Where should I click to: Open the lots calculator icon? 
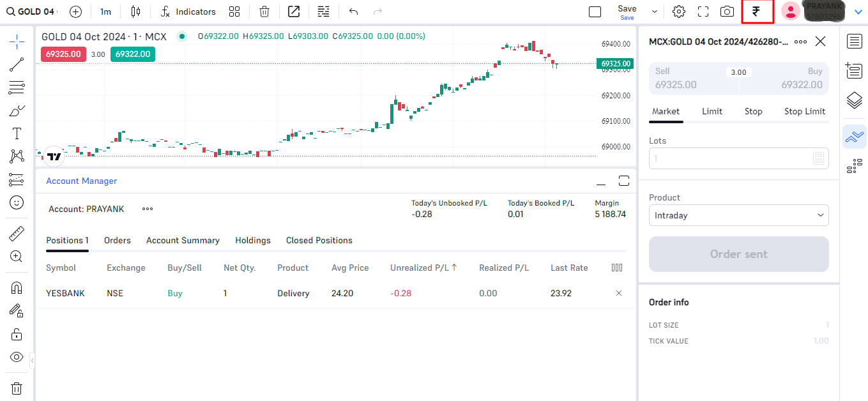(x=818, y=158)
